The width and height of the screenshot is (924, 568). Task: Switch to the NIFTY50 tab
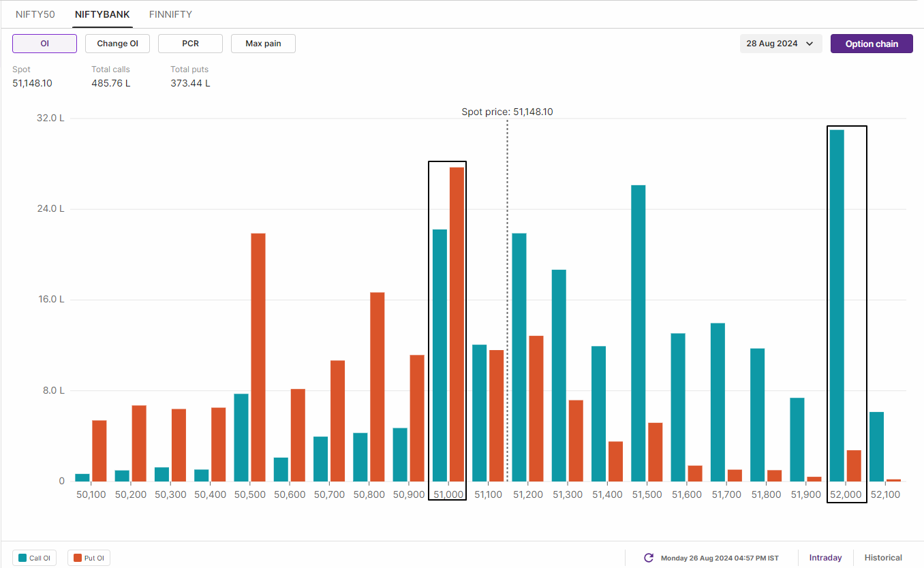[x=35, y=14]
